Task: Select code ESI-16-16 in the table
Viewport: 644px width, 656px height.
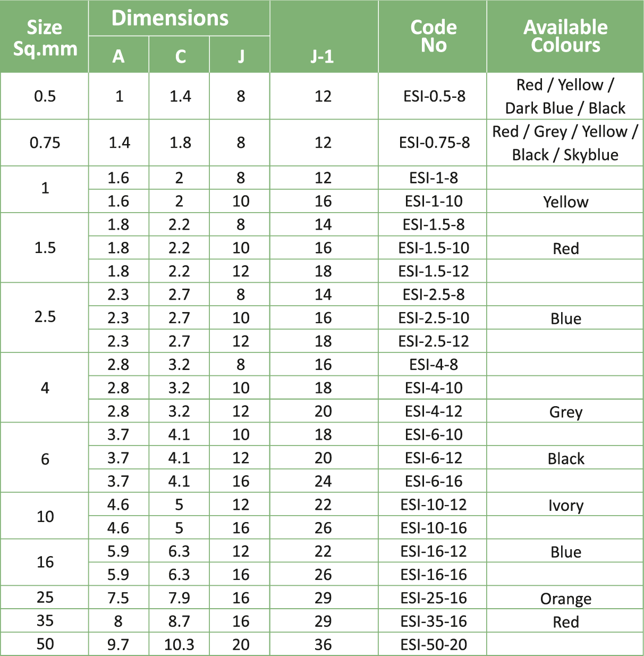Action: pos(434,575)
